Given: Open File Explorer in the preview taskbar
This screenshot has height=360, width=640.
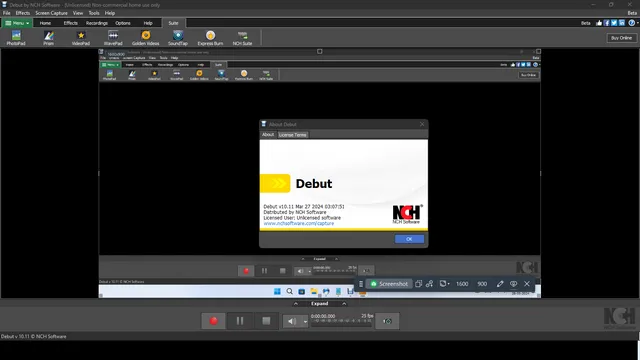Looking at the screenshot, I should pyautogui.click(x=313, y=291).
